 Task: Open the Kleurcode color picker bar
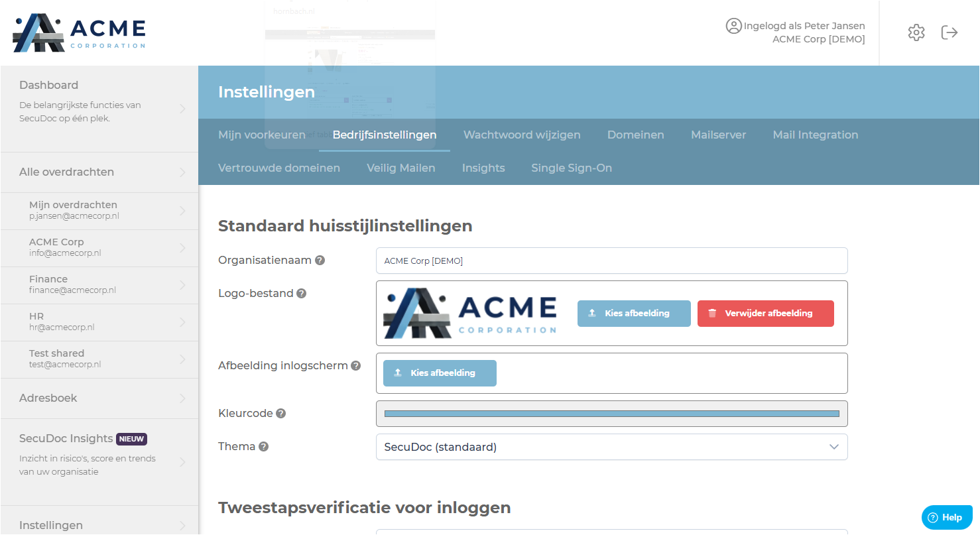pos(611,414)
